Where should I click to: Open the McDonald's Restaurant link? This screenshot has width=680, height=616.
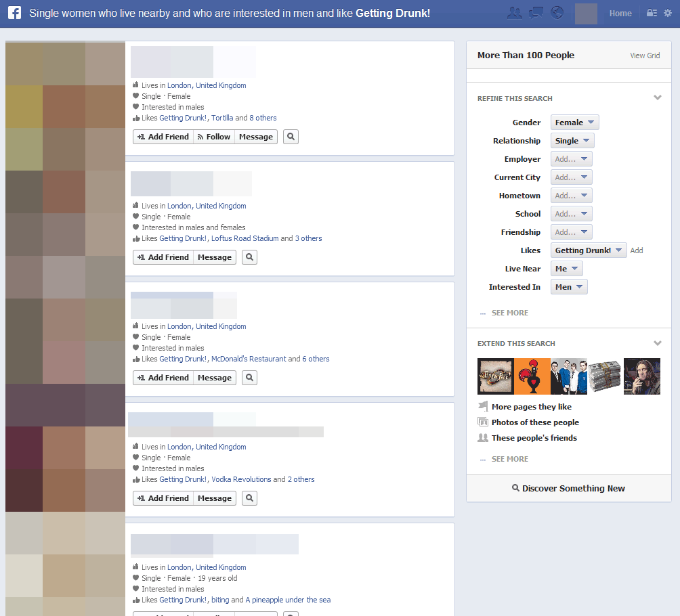pos(249,359)
